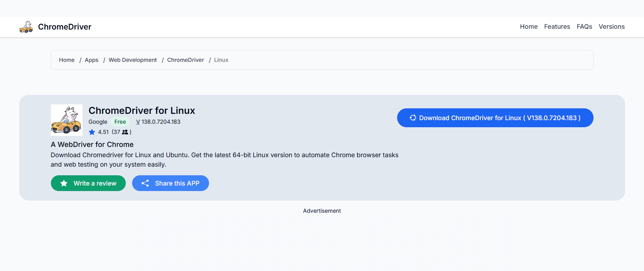The height and width of the screenshot is (271, 644).
Task: Jump to the FAQs section
Action: (x=584, y=27)
